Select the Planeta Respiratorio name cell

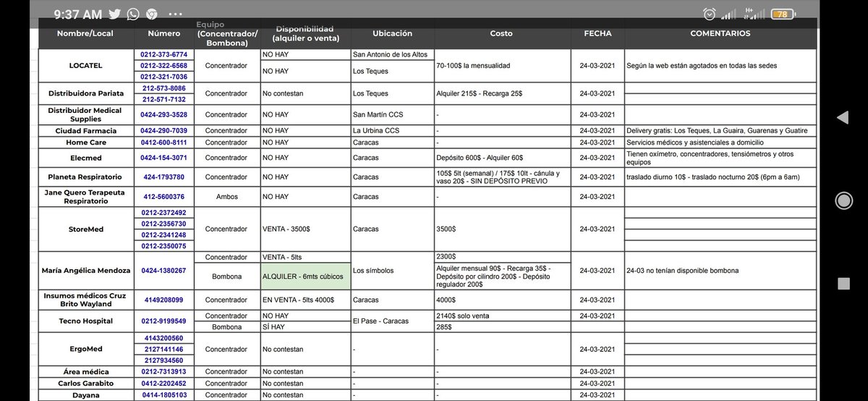coord(85,177)
